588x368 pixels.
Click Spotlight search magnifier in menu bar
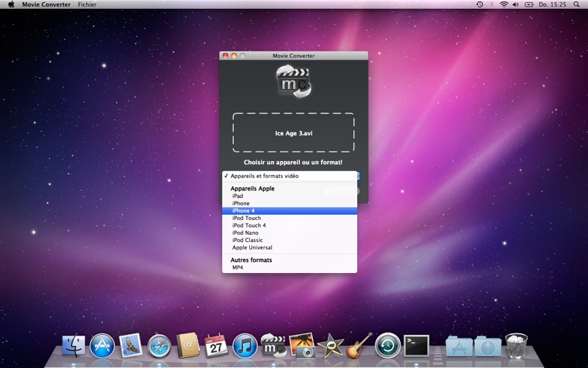coord(576,4)
